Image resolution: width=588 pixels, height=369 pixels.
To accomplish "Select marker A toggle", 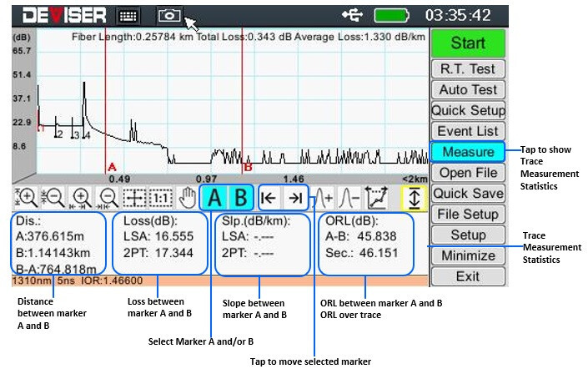I will 214,198.
